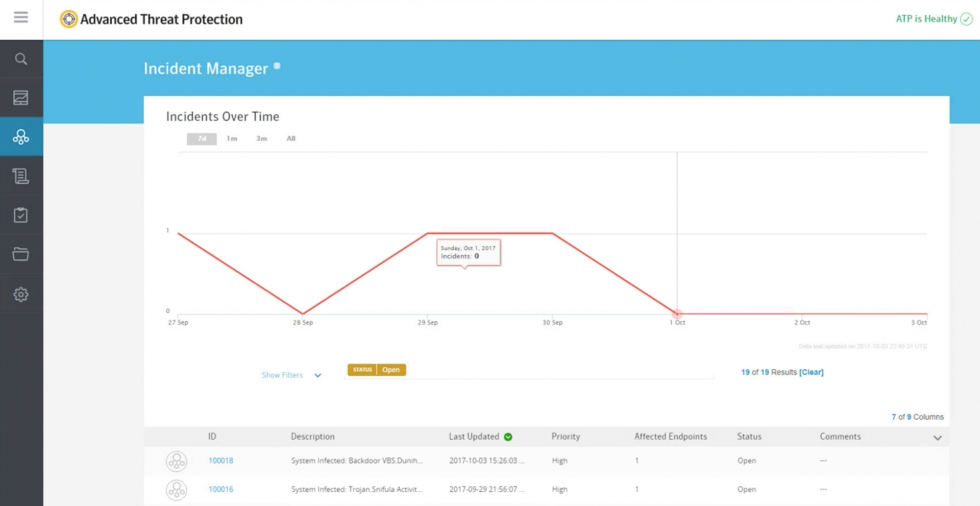980x506 pixels.
Task: Open the search icon in sidebar
Action: coord(21,59)
